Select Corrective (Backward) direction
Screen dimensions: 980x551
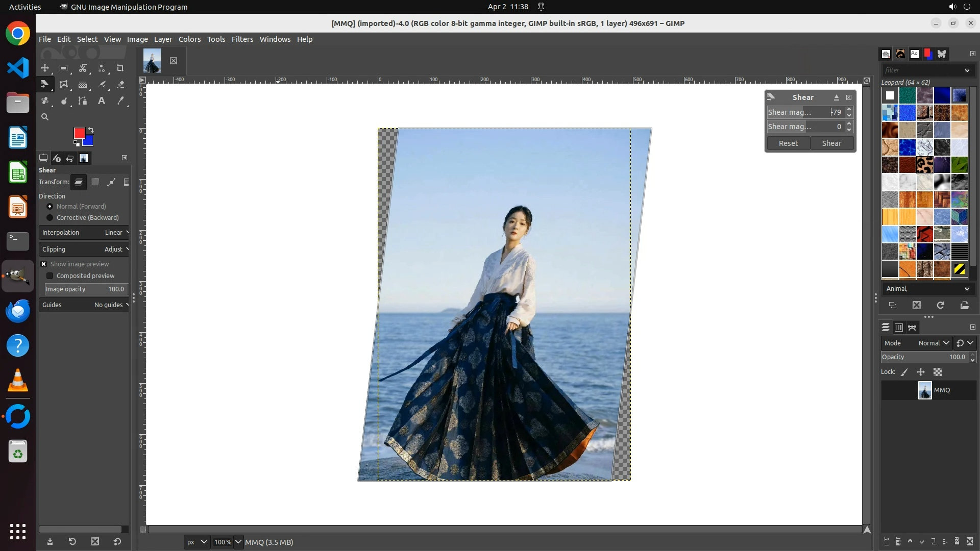tap(50, 218)
